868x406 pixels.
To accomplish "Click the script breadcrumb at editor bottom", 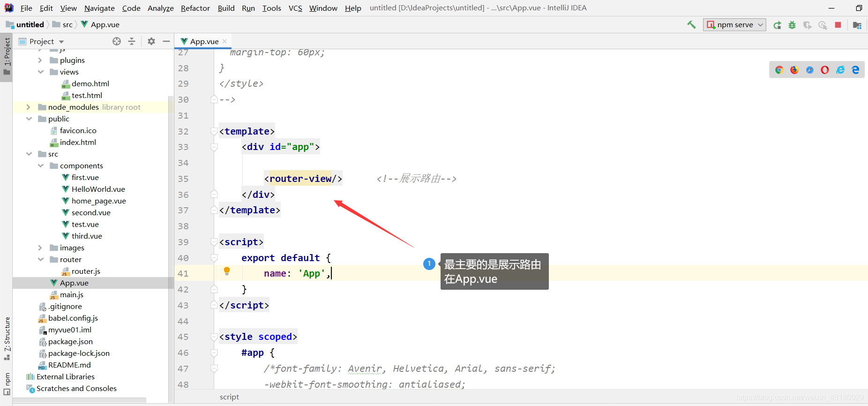I will [x=229, y=397].
